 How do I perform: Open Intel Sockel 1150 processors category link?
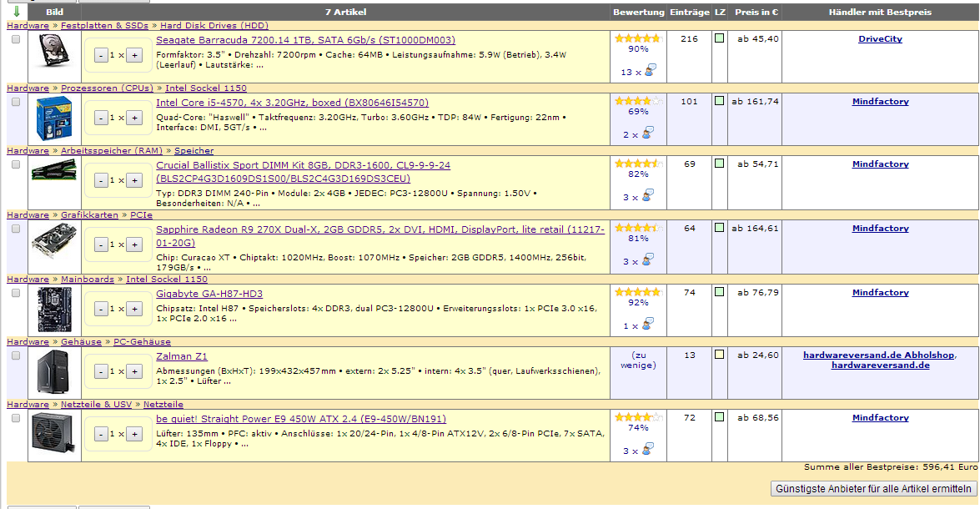point(206,88)
